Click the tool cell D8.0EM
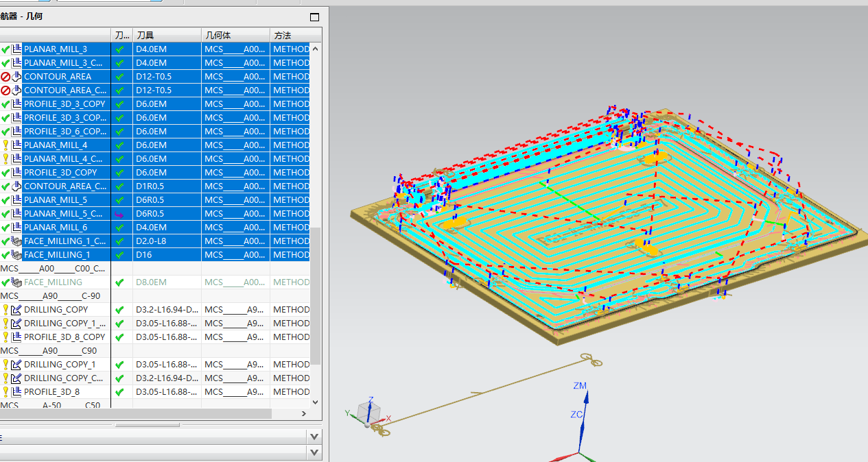Screen dimensions: 868x462 click(x=167, y=282)
